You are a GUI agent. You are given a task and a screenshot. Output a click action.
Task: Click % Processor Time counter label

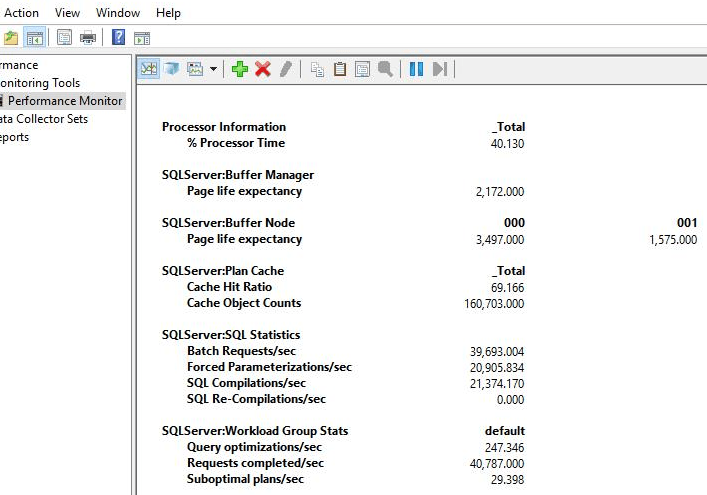click(236, 143)
